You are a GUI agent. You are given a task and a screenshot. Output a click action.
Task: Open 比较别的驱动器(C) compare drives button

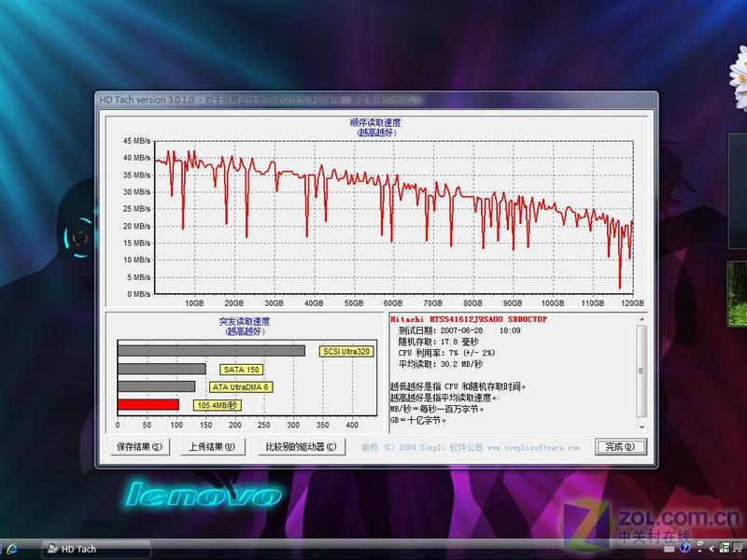click(301, 447)
